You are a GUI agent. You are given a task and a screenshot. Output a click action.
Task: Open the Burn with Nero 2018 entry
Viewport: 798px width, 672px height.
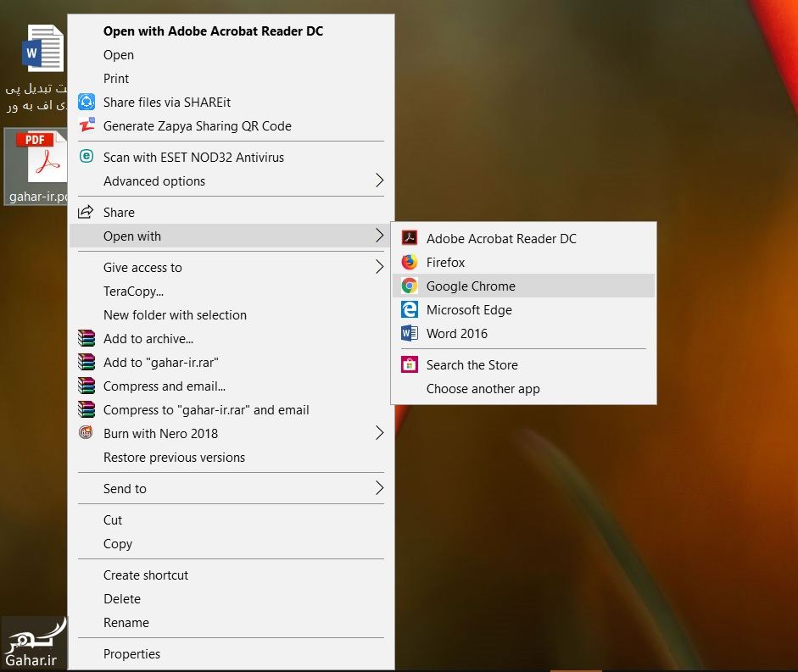231,433
